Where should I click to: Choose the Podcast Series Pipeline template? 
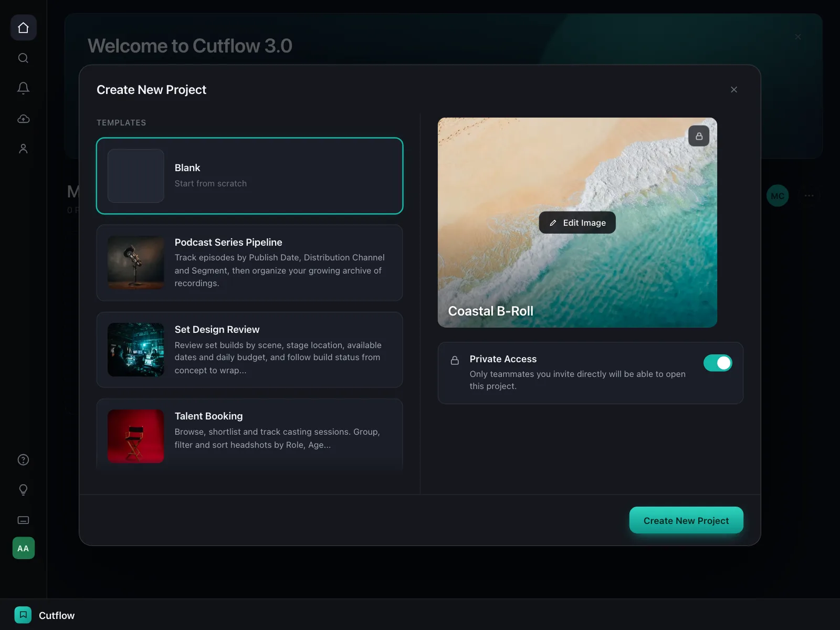[250, 263]
